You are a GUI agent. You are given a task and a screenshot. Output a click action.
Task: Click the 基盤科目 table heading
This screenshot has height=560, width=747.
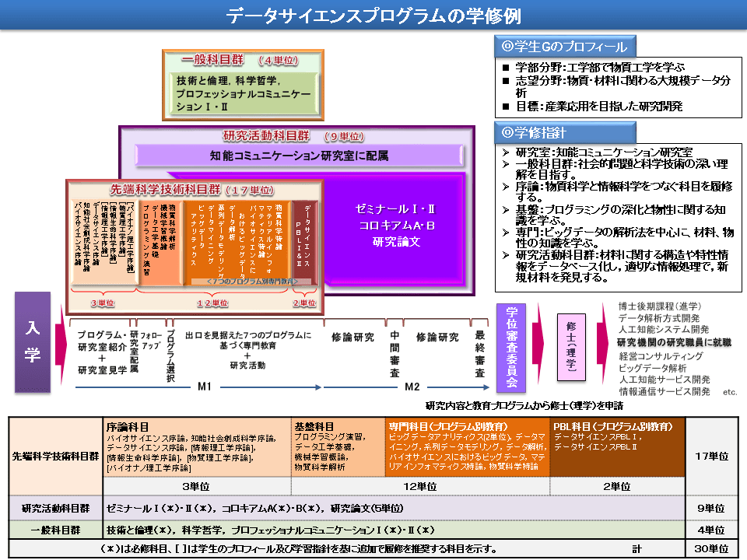(x=314, y=427)
